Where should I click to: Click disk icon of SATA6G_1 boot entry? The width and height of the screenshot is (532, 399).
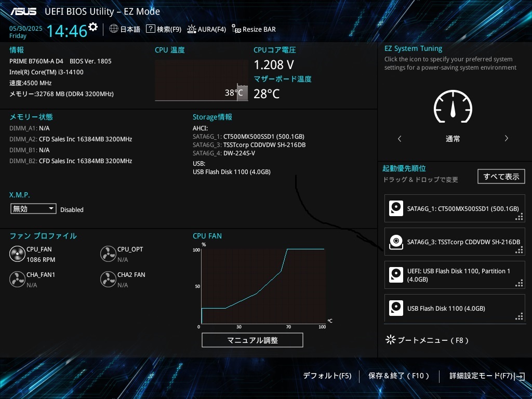point(396,208)
